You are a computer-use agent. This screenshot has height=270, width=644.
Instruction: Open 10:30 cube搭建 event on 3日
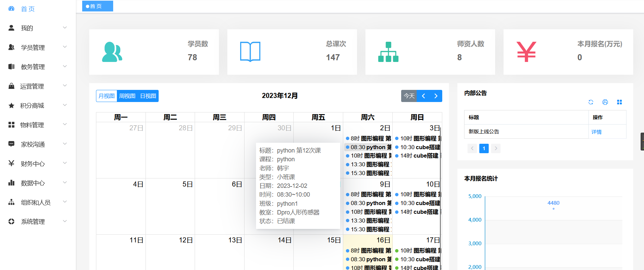417,147
